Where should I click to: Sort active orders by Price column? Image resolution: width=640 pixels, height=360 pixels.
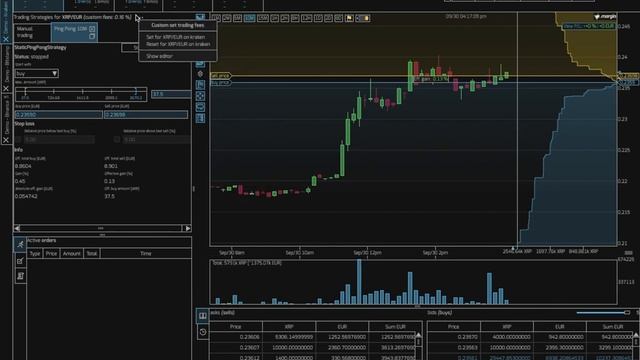point(51,253)
